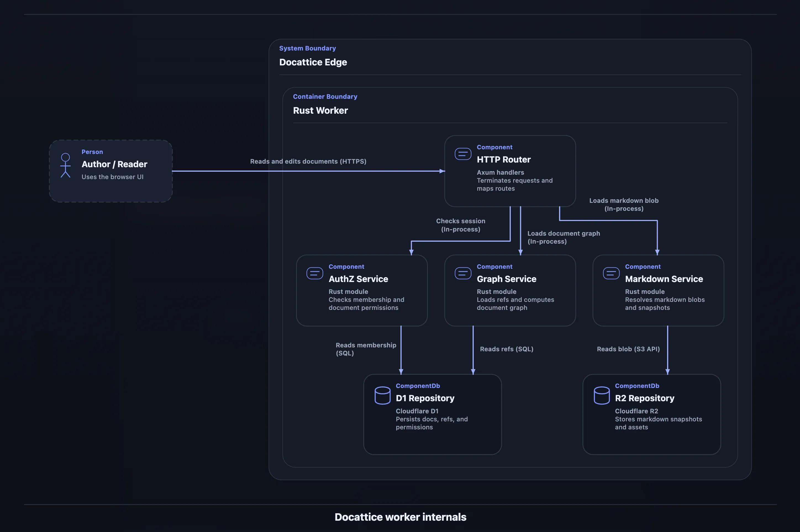Screen dimensions: 800x532
Task: Select the 'Checks session (In-process)' edge label
Action: (x=460, y=225)
